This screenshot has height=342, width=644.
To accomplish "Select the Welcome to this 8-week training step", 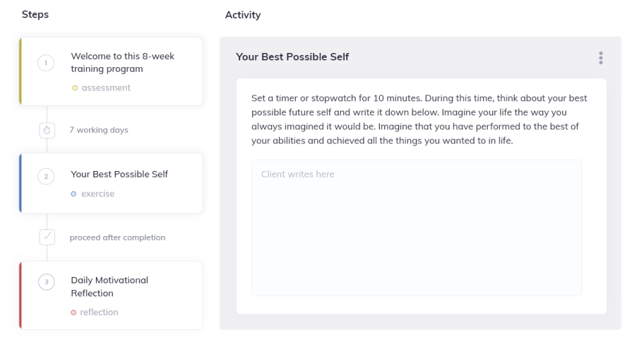I will click(122, 62).
